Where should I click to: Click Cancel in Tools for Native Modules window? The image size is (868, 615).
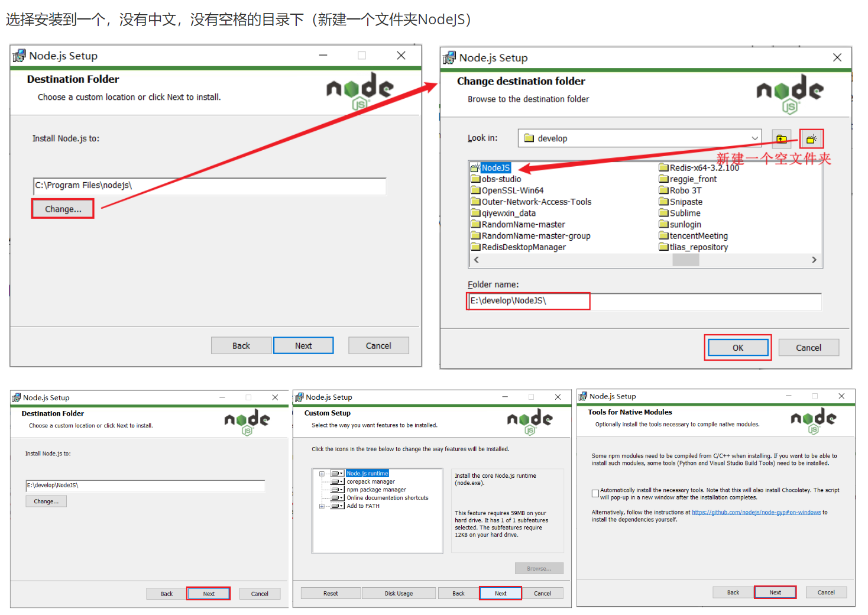(826, 593)
